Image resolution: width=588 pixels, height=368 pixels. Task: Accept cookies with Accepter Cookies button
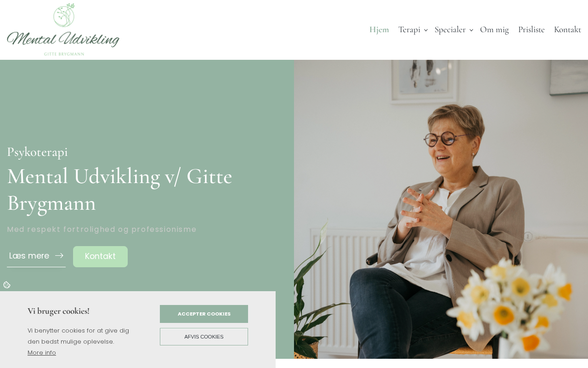click(204, 314)
